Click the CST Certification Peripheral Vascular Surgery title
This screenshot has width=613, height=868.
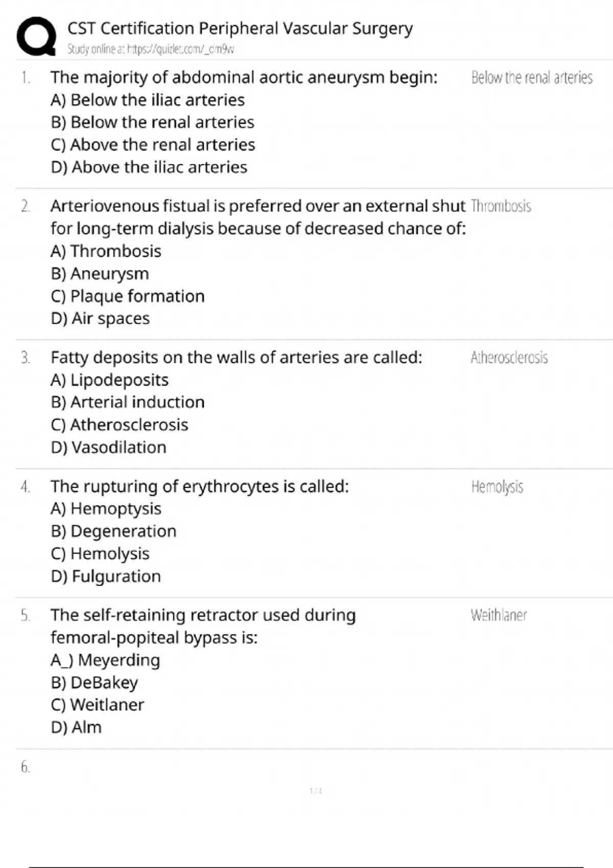coord(240,28)
